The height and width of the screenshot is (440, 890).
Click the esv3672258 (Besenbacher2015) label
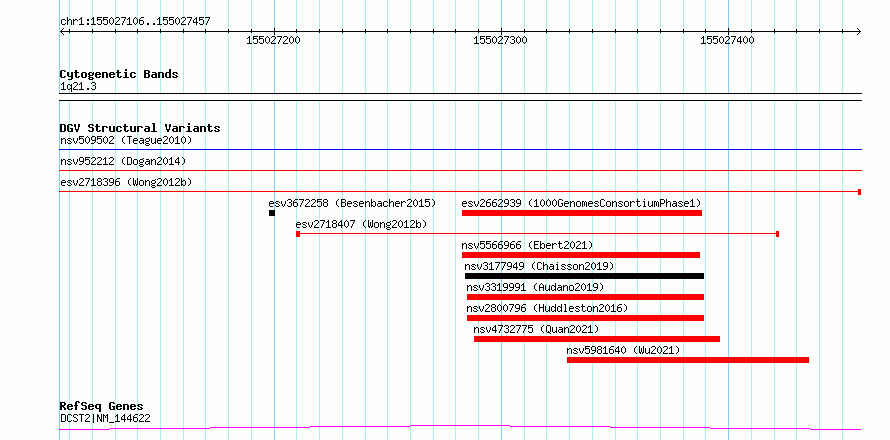352,203
